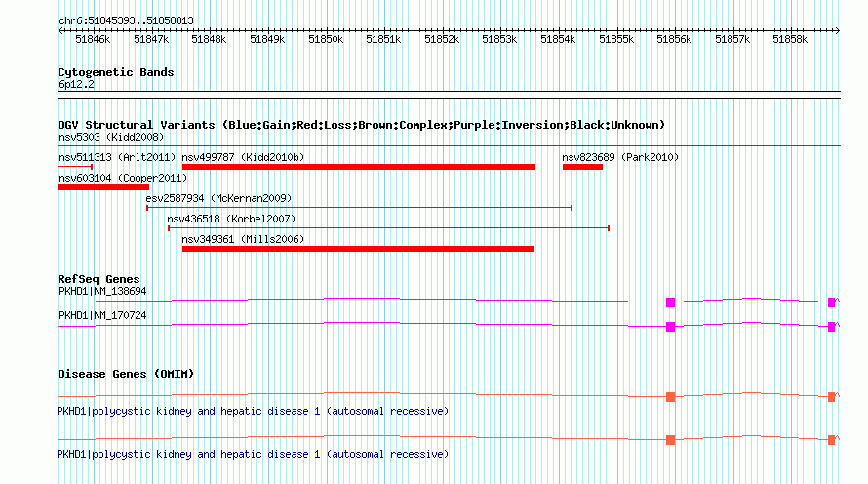Click the 51852k ruler tick label
This screenshot has height=484, width=868.
point(442,40)
